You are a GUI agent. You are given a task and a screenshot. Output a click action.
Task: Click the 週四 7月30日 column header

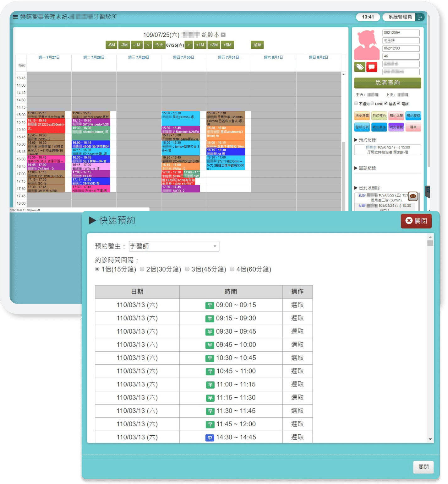click(x=183, y=57)
